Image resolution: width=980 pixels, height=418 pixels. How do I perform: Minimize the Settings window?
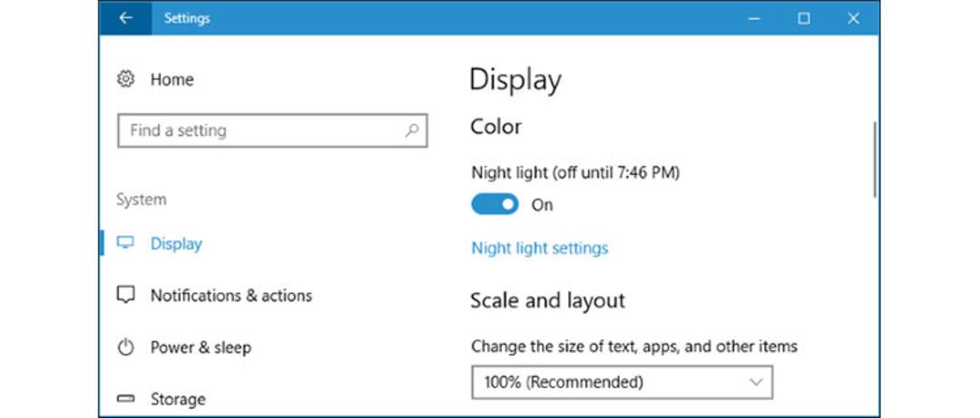pos(754,18)
